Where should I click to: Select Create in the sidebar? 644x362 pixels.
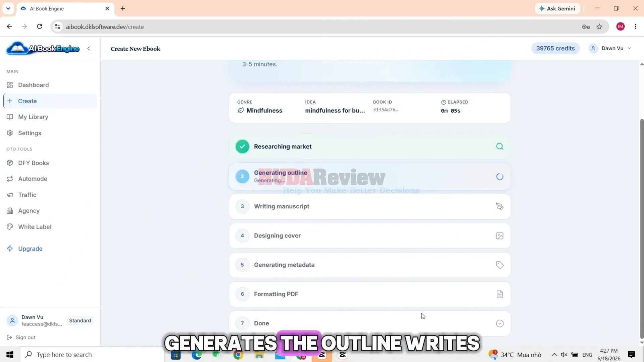click(x=50, y=101)
